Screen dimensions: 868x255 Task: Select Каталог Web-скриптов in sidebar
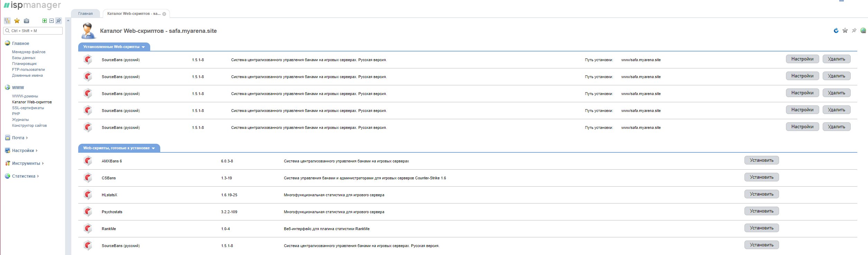[32, 102]
